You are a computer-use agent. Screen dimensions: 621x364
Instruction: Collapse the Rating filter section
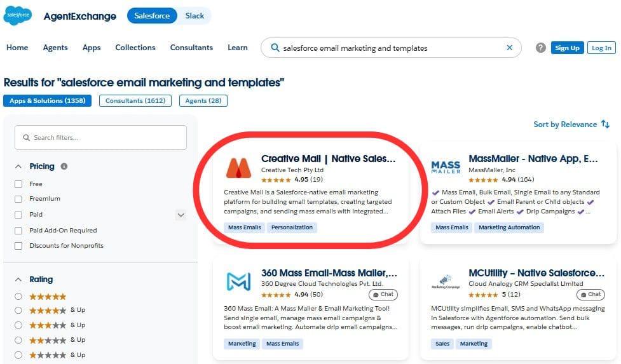click(x=18, y=280)
